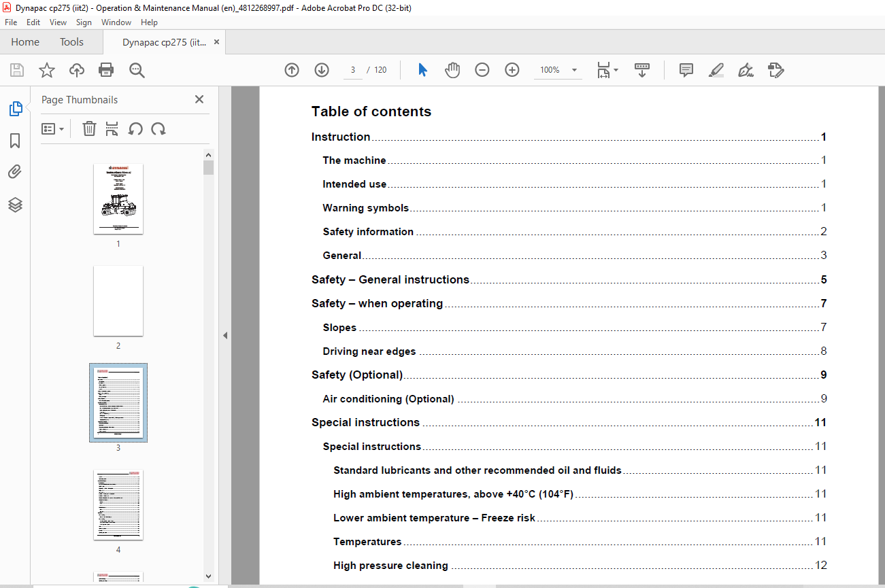This screenshot has width=885, height=588.
Task: Rotate page clockwise
Action: tap(158, 128)
